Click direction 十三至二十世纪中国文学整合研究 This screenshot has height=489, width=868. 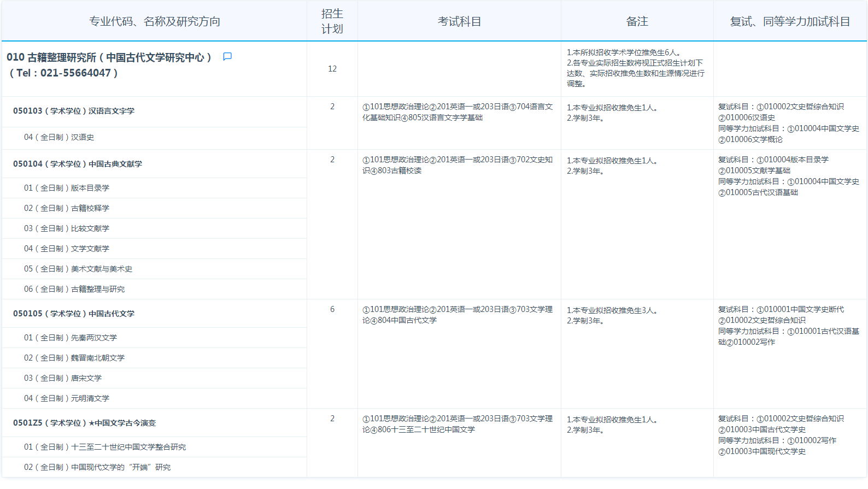[x=105, y=447]
